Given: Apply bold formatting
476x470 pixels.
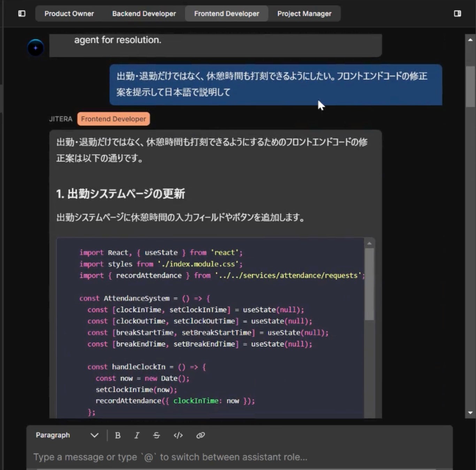Looking at the screenshot, I should [x=118, y=435].
